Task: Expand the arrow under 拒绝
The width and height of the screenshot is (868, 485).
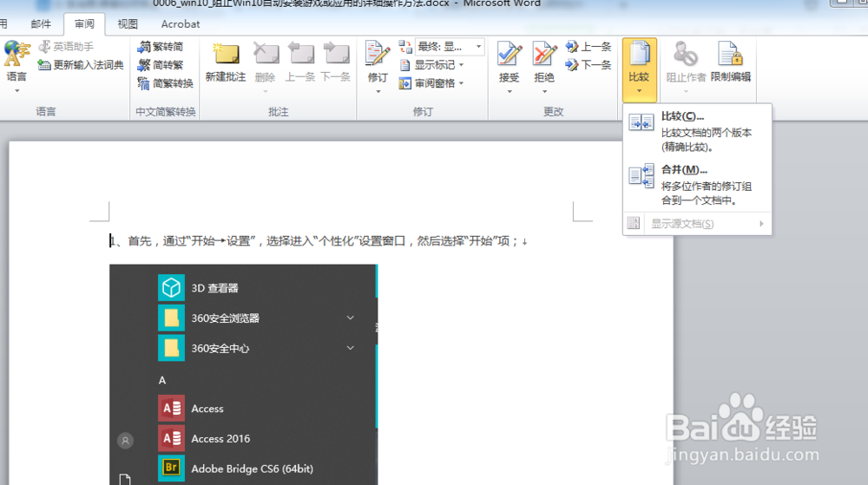Action: click(544, 91)
